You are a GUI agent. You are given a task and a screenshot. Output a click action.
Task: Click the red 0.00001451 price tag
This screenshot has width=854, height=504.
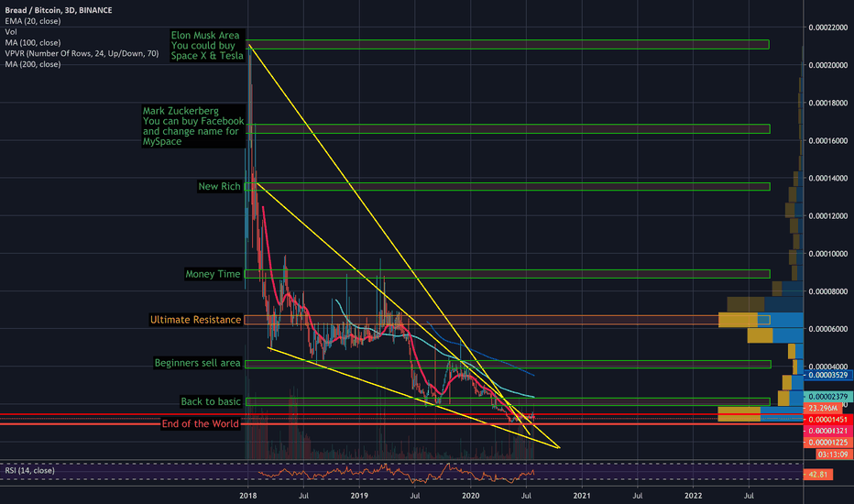point(827,420)
